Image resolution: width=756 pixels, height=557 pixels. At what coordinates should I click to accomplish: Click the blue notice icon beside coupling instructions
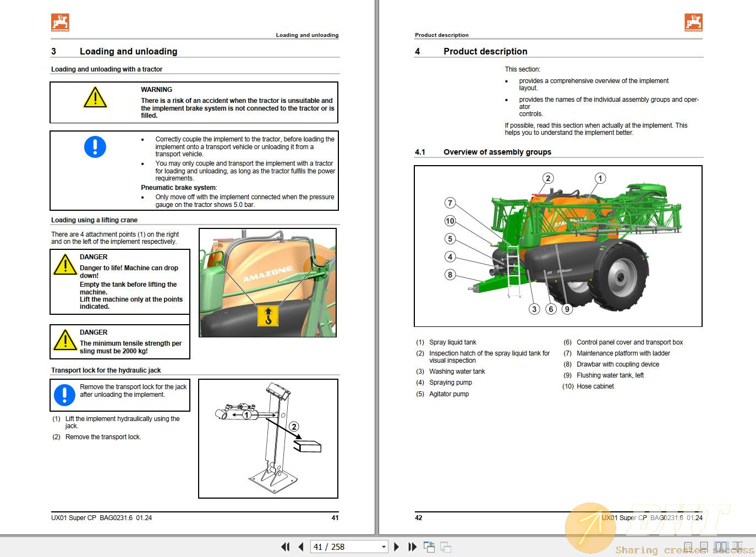tap(95, 147)
